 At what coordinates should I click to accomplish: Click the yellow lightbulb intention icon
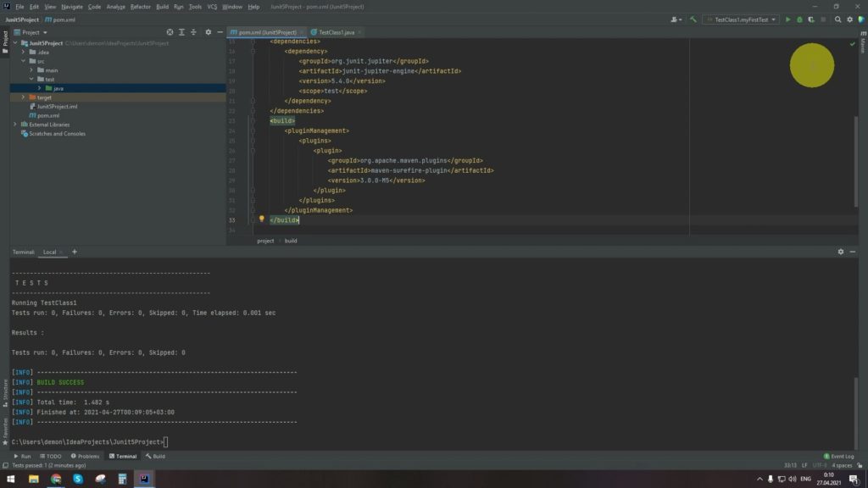(261, 219)
